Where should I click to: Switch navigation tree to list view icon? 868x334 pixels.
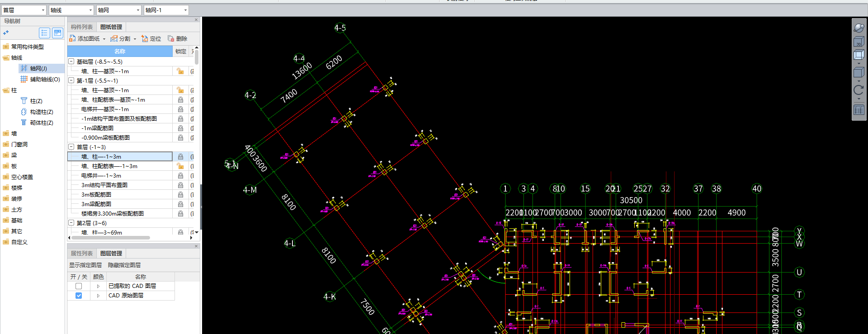tap(44, 33)
